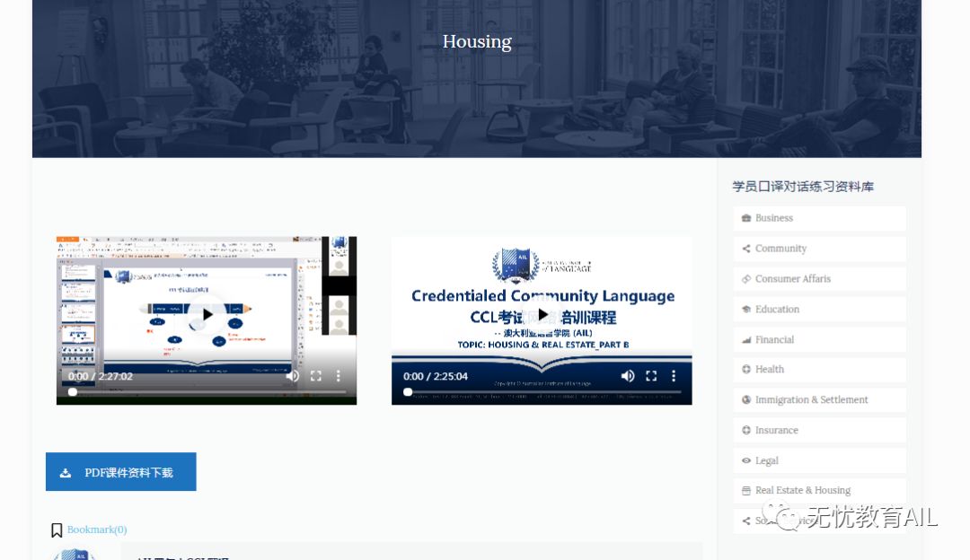This screenshot has height=560, width=970.
Task: Click the share icon beside Community
Action: [746, 249]
